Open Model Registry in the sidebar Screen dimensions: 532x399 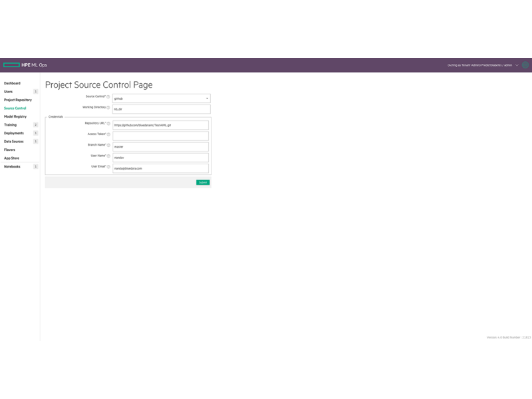click(15, 117)
